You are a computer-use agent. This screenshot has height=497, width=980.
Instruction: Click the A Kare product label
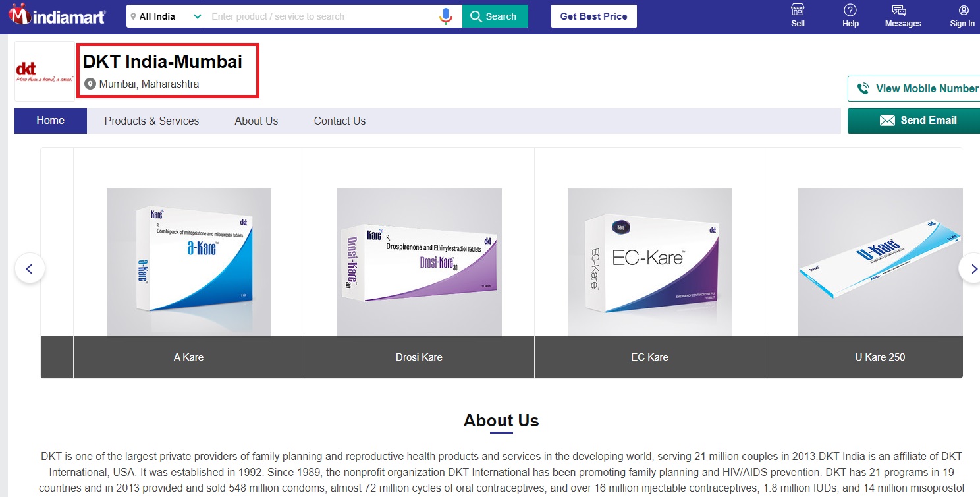click(189, 357)
